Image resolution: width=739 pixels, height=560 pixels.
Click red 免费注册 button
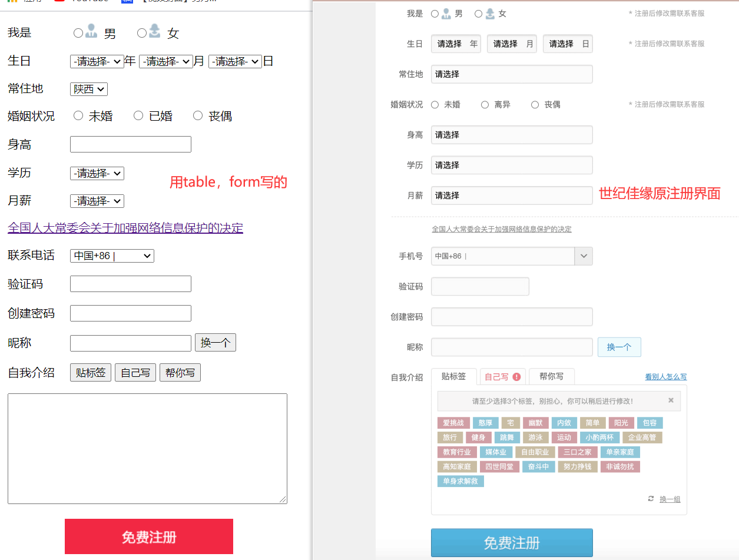tap(149, 536)
